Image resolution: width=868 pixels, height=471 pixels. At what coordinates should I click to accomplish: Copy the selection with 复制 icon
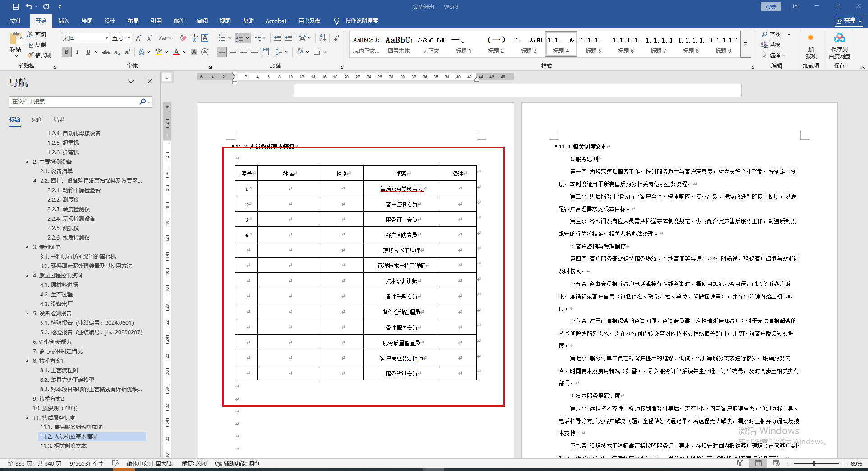tap(37, 45)
